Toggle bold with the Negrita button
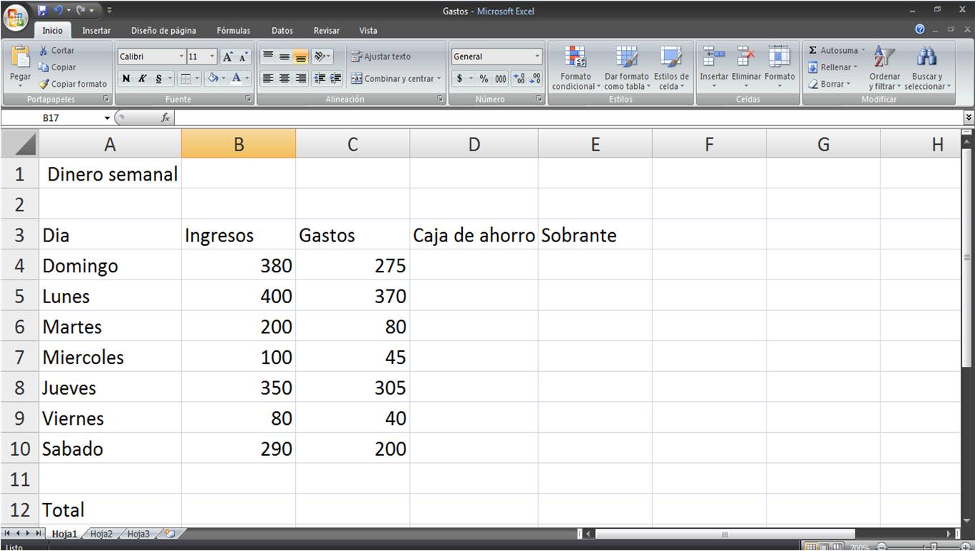980x551 pixels. (x=126, y=79)
